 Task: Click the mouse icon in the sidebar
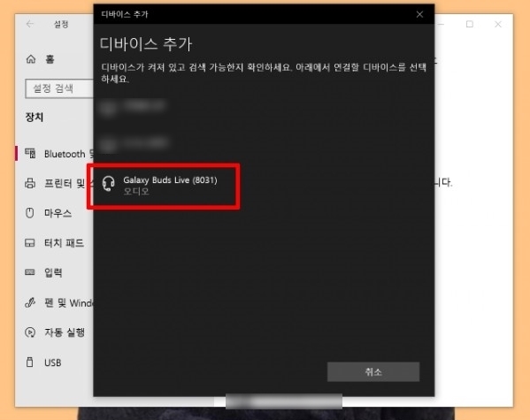point(30,213)
